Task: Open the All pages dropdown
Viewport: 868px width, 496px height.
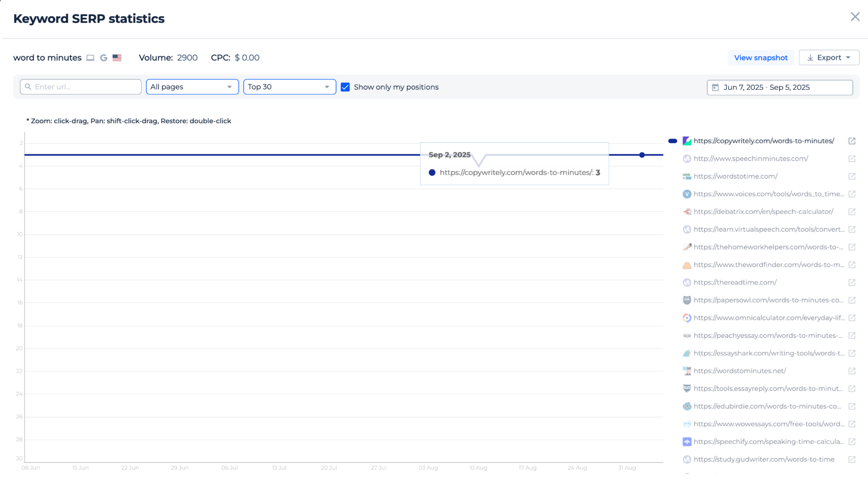Action: click(192, 87)
